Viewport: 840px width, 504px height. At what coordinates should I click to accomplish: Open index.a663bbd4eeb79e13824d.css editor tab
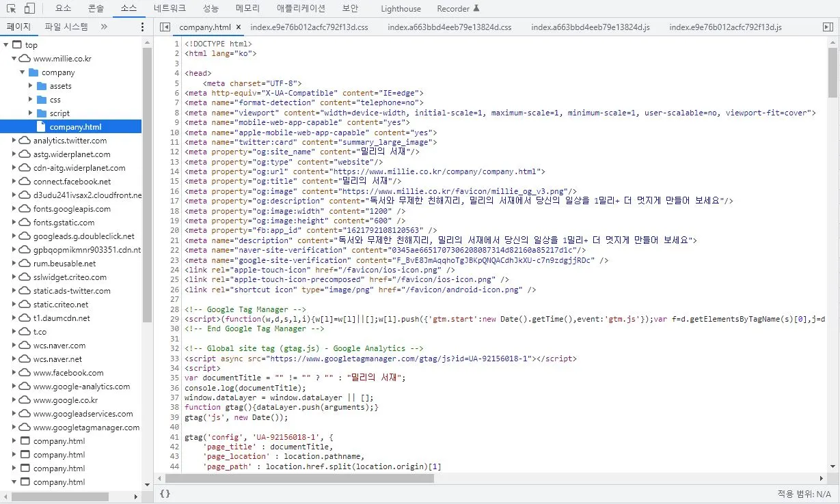[450, 27]
